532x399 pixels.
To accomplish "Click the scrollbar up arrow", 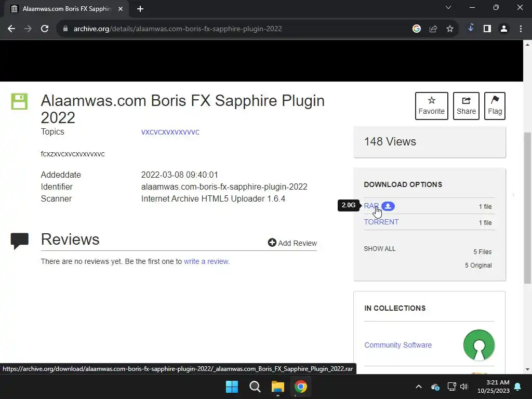I will [x=527, y=45].
